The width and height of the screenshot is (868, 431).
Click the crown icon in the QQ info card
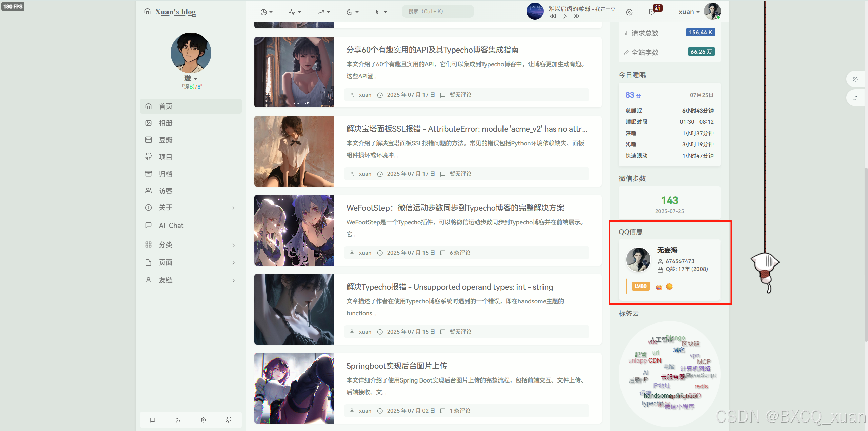point(659,287)
